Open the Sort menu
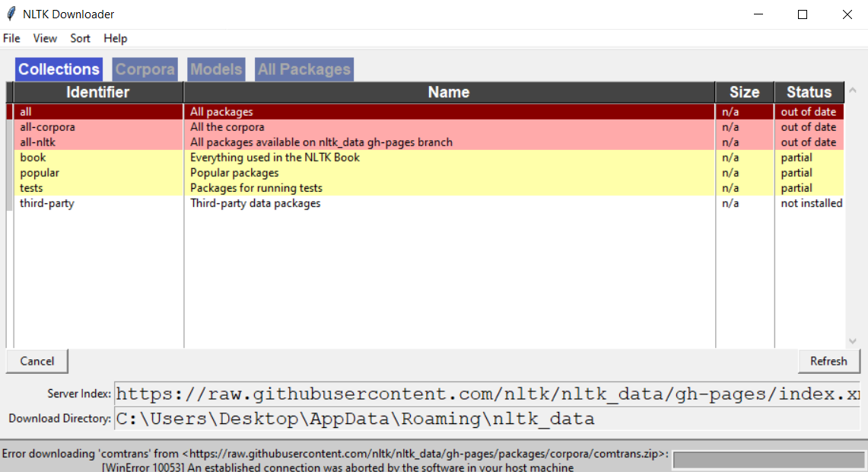This screenshot has height=472, width=868. click(x=80, y=38)
